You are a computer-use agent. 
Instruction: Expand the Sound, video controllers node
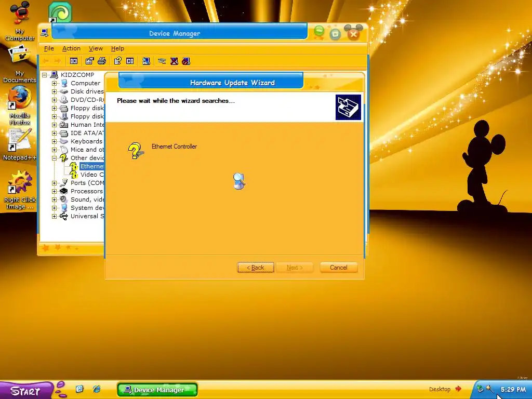[x=54, y=199]
